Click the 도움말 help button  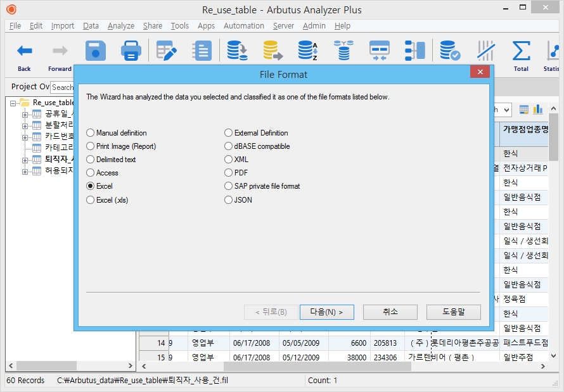point(454,312)
